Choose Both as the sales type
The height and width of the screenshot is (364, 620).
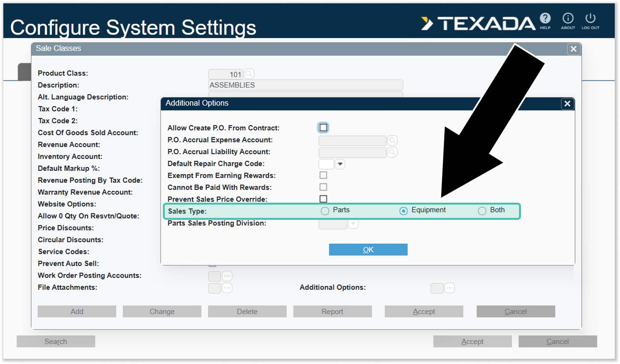click(x=482, y=211)
